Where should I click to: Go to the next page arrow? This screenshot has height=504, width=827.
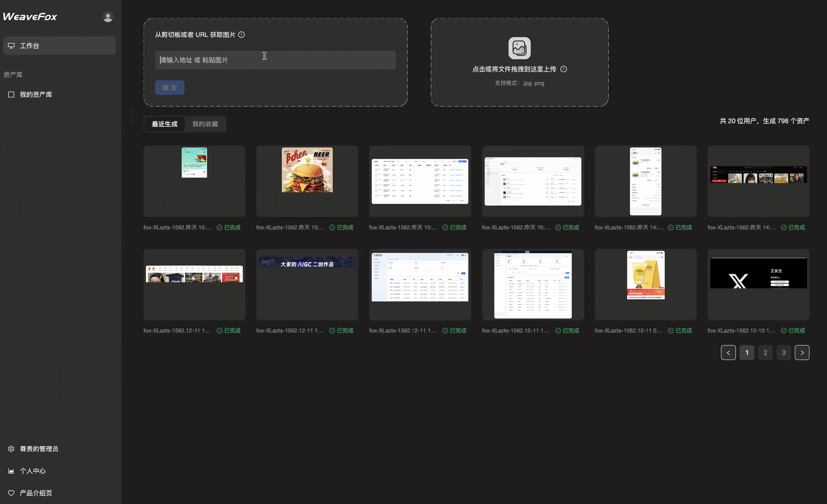pyautogui.click(x=802, y=352)
